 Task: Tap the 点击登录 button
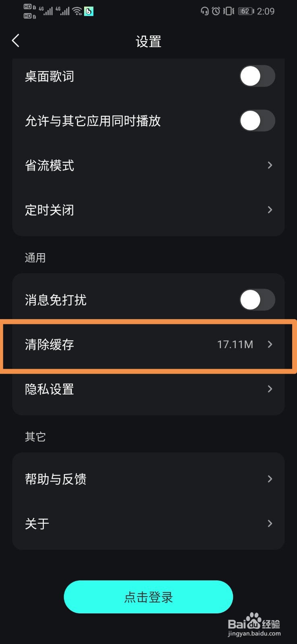(x=148, y=597)
